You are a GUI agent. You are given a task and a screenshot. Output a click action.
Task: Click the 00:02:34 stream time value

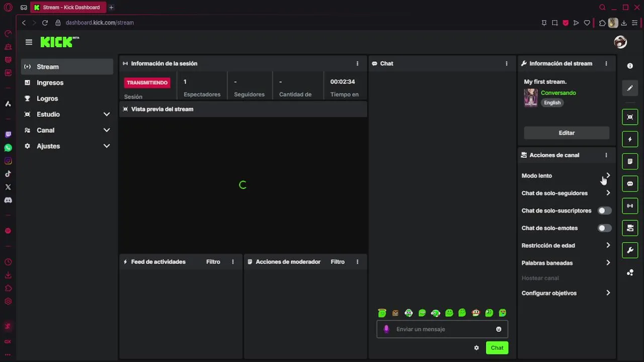tap(343, 81)
